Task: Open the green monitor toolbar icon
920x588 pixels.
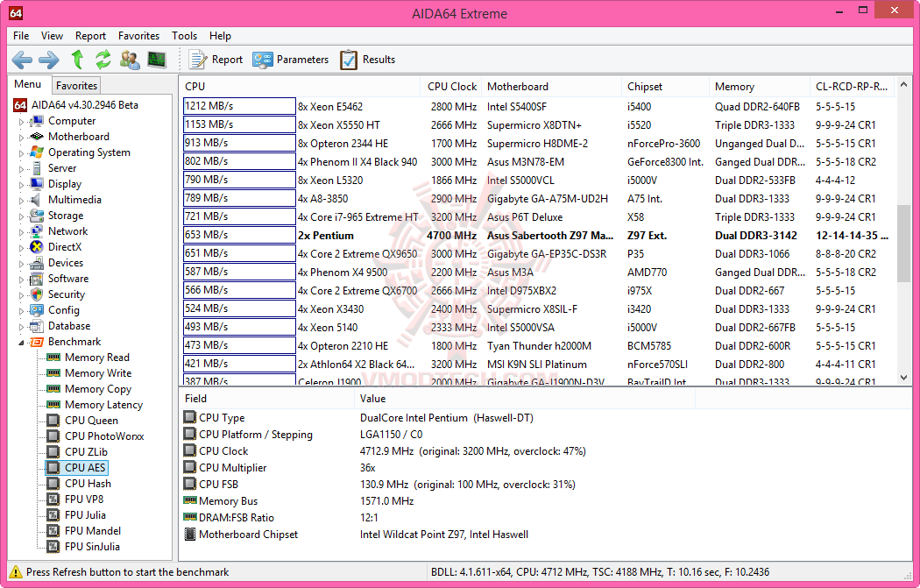Action: click(x=157, y=60)
